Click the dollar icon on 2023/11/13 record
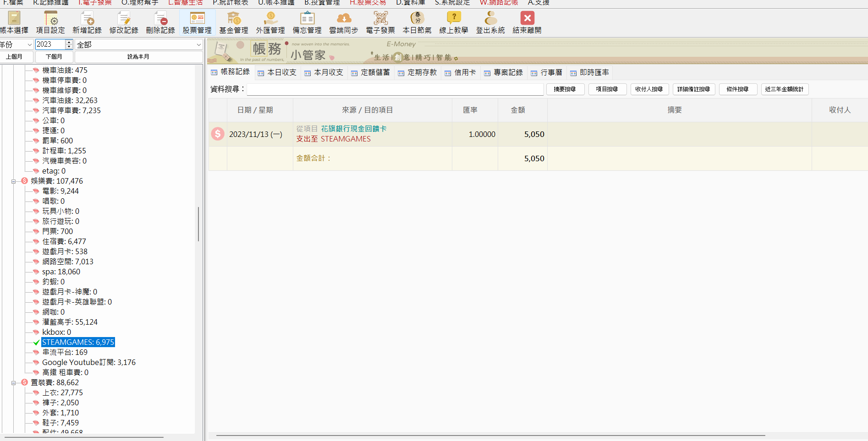 coord(218,134)
